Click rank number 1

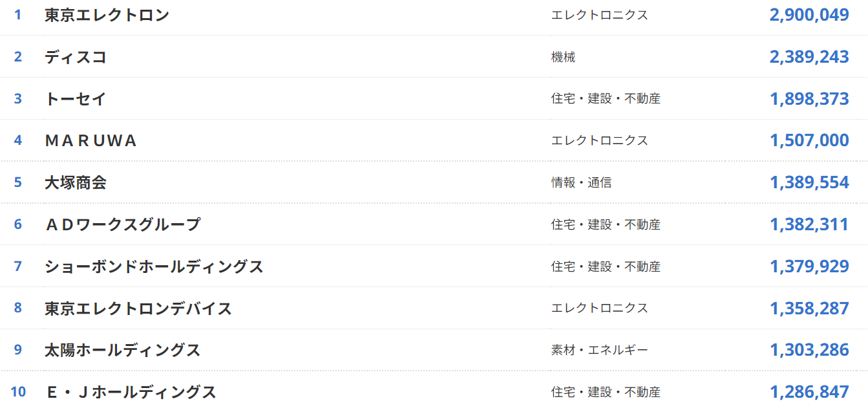[x=18, y=15]
